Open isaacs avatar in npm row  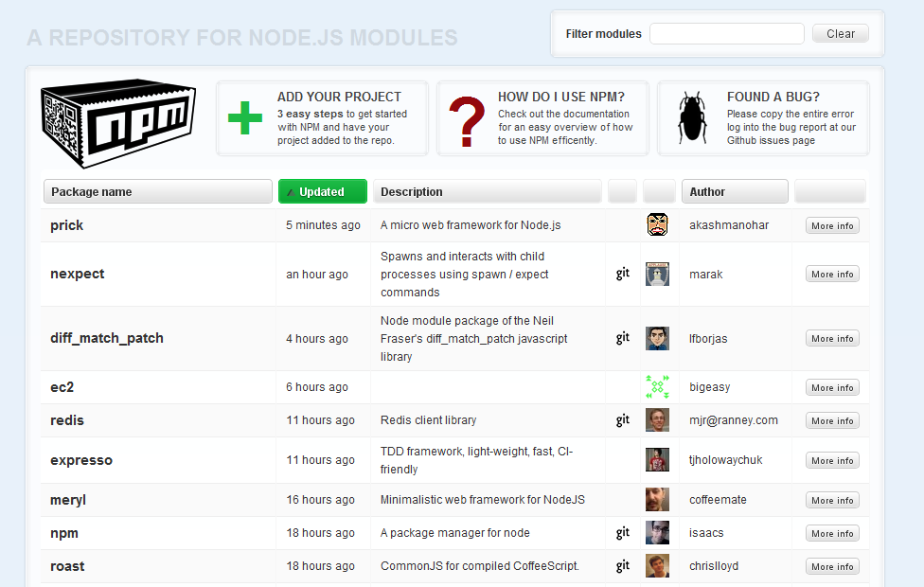click(657, 533)
